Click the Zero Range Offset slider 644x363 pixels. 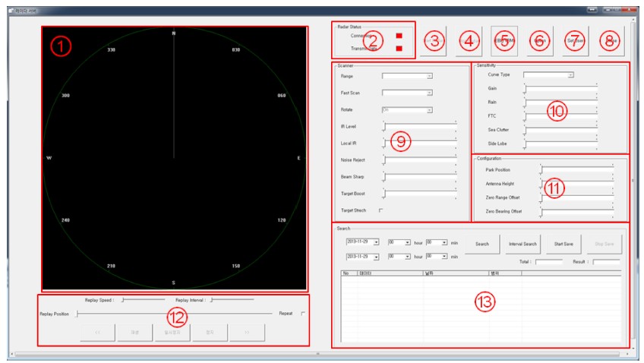[x=577, y=197]
